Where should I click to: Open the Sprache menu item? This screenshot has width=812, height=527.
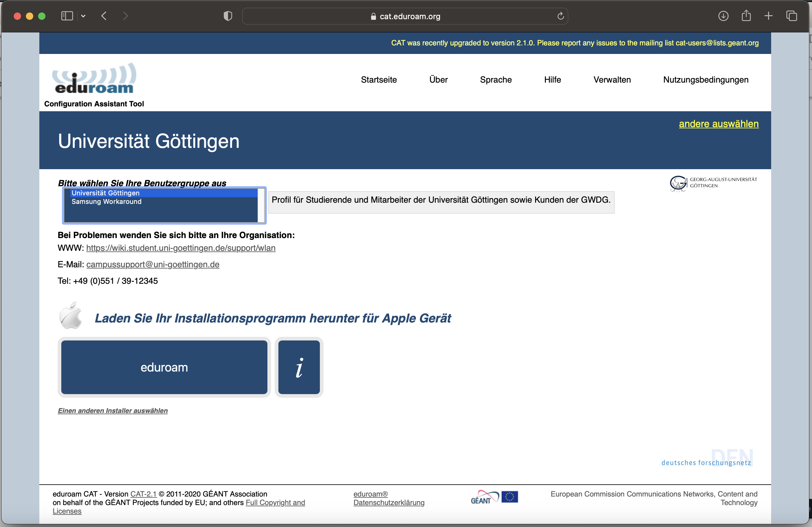pyautogui.click(x=496, y=80)
